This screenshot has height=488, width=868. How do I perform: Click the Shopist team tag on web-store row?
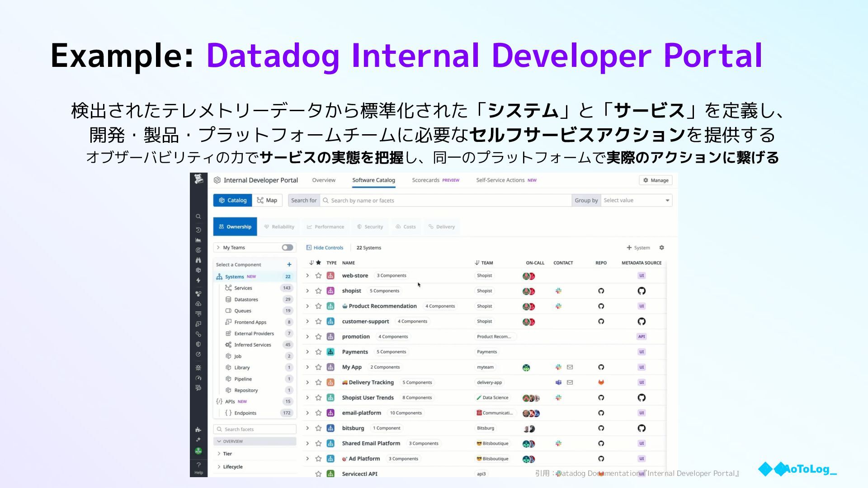(484, 276)
